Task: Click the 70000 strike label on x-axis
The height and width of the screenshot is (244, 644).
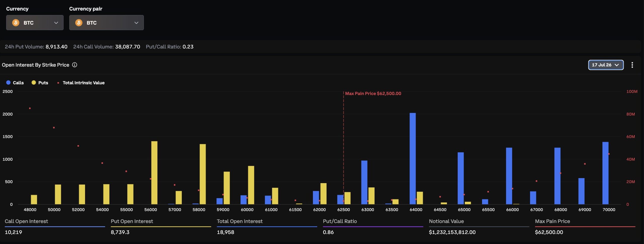Action: pyautogui.click(x=609, y=210)
